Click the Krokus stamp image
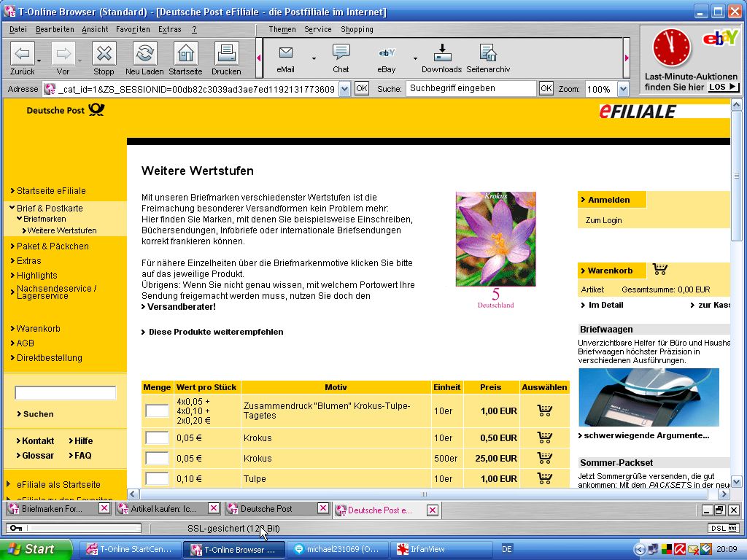Viewport: 747px width, 560px height. point(495,240)
